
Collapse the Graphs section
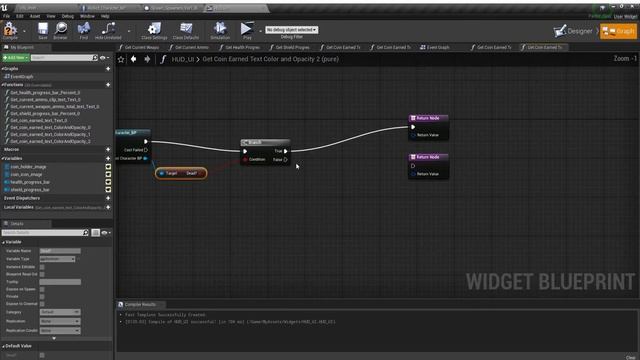click(2, 69)
